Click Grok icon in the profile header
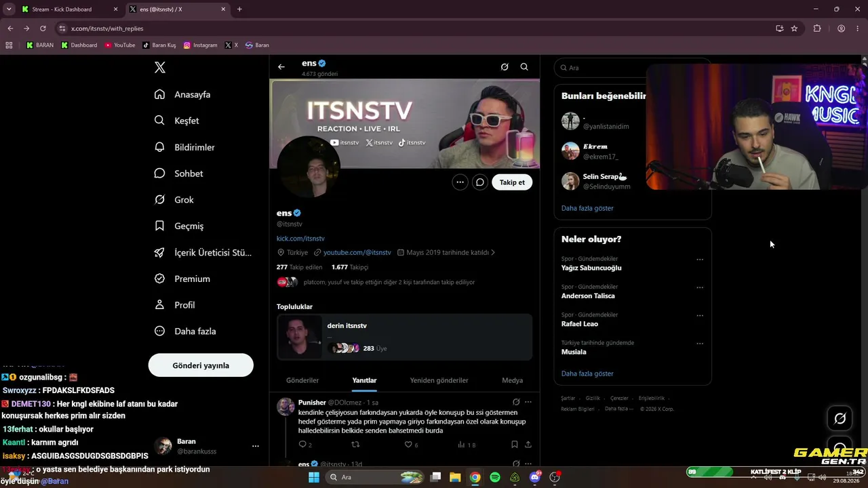This screenshot has width=868, height=488. click(505, 67)
